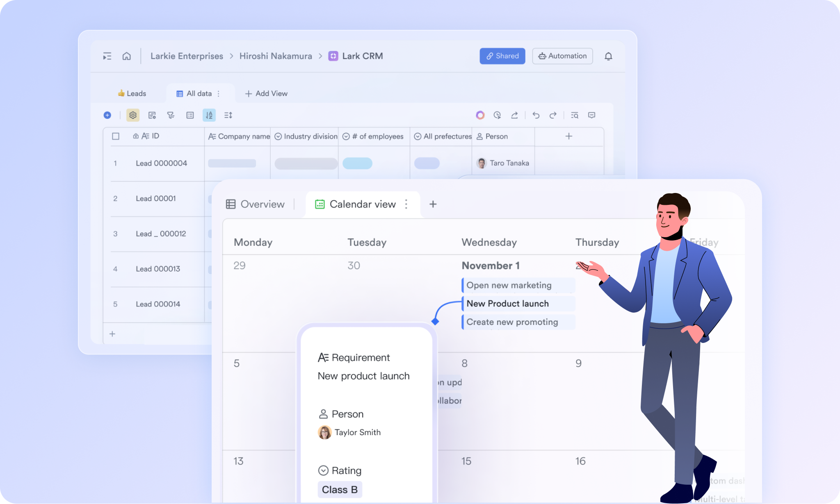
Task: Add a new record with blue plus icon
Action: pyautogui.click(x=107, y=115)
